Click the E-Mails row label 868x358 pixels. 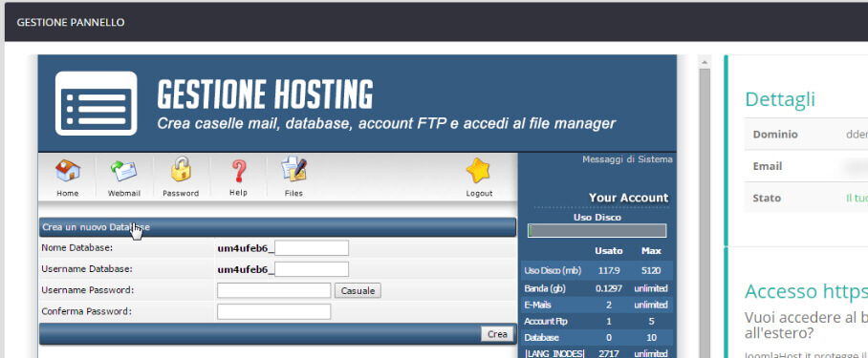pos(537,305)
